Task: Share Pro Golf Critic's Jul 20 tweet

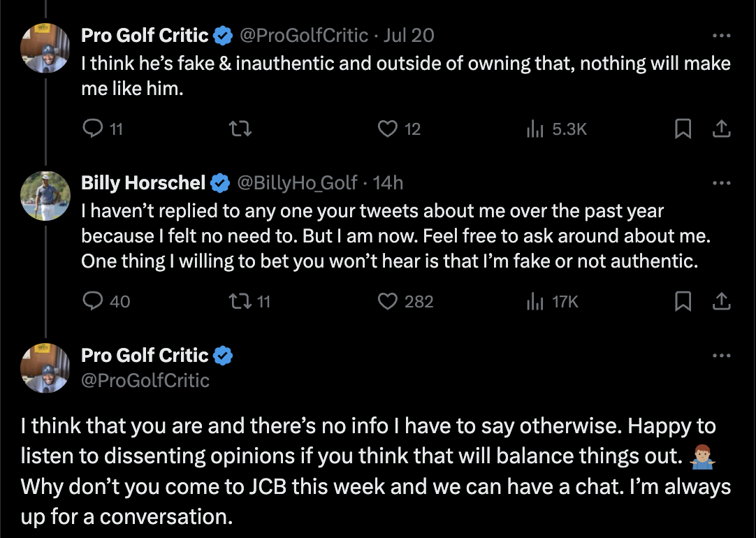Action: point(721,129)
